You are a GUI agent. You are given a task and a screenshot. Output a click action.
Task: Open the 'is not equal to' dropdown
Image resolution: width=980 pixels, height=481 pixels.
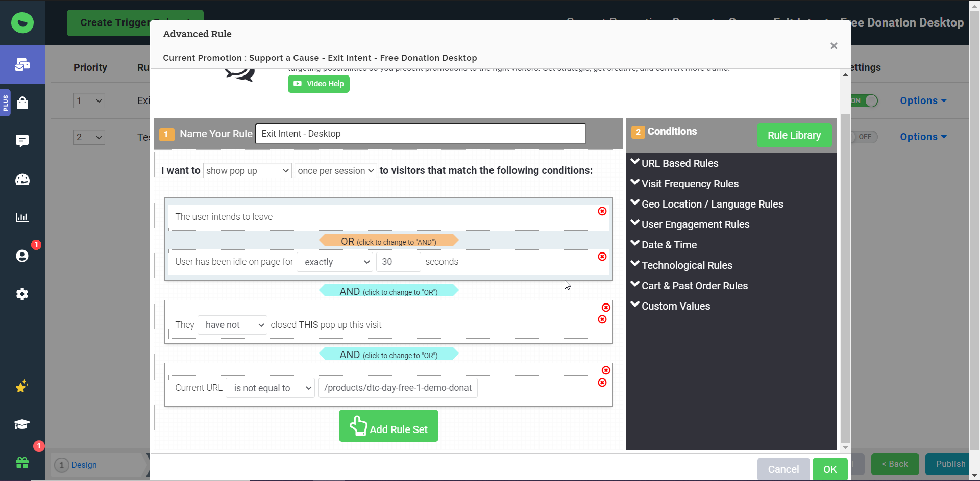tap(270, 388)
